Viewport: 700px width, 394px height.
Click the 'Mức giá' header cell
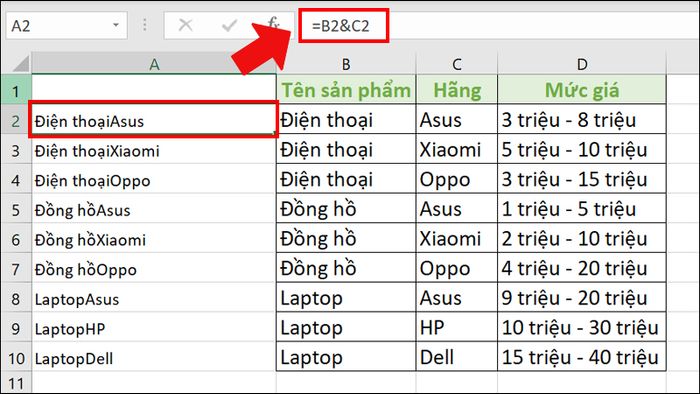[x=582, y=90]
